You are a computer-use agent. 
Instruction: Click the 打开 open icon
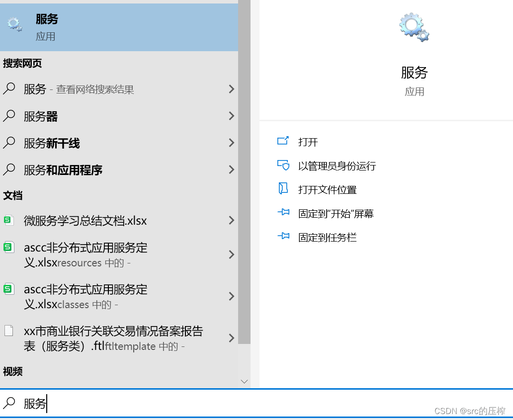coord(283,141)
